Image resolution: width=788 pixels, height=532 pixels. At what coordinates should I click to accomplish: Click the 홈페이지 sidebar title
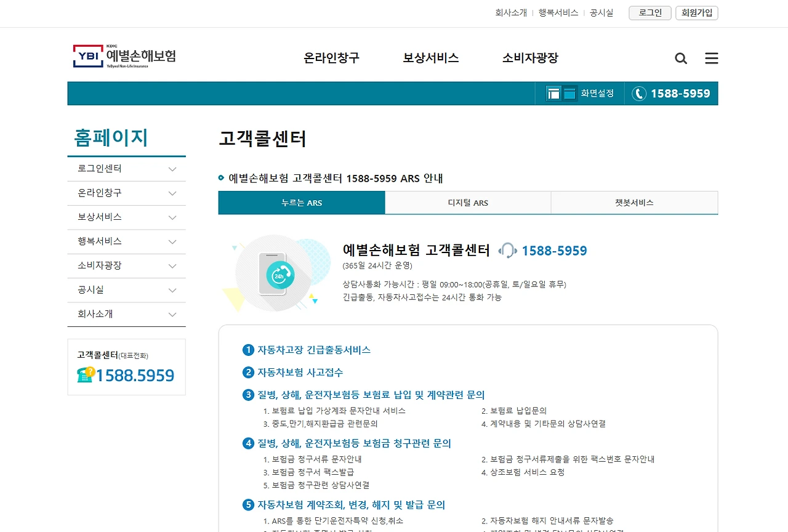click(111, 137)
